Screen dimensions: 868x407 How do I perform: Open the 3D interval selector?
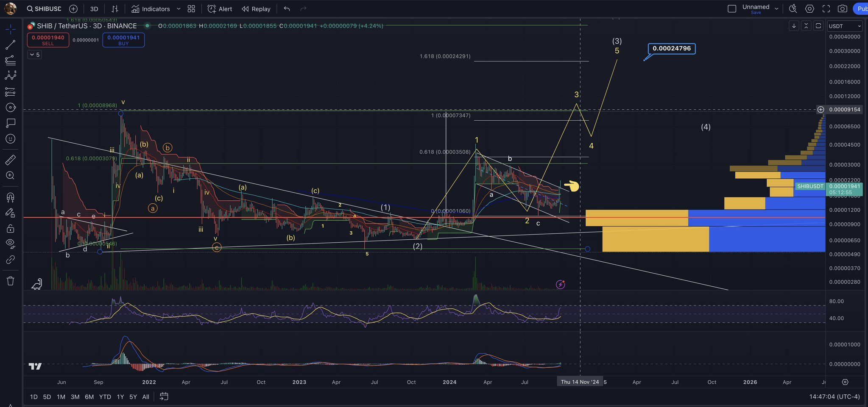click(x=94, y=9)
